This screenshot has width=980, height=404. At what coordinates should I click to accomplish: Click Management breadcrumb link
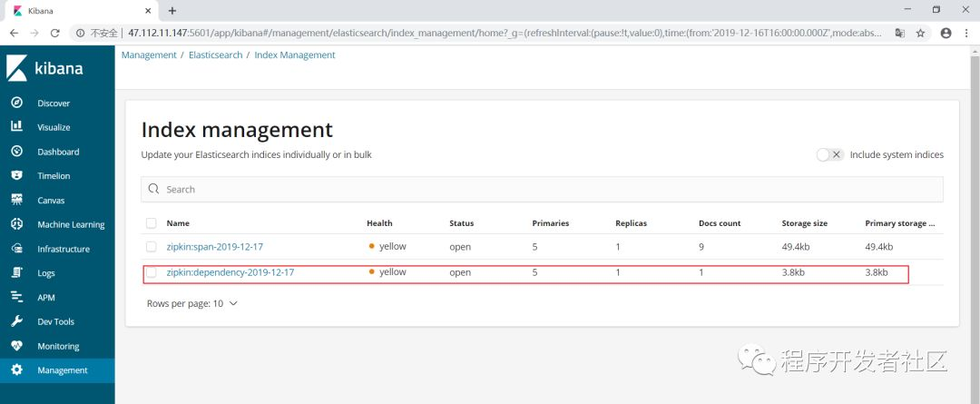pos(149,55)
